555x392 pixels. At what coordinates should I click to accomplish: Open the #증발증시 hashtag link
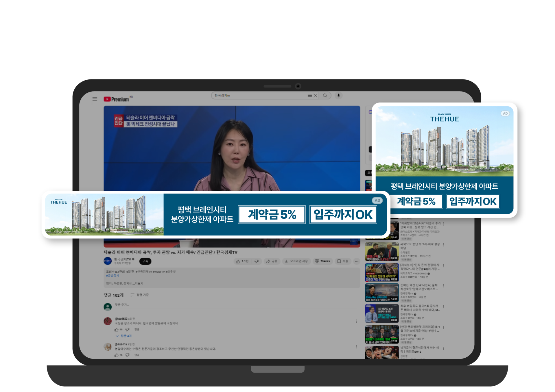click(x=113, y=276)
